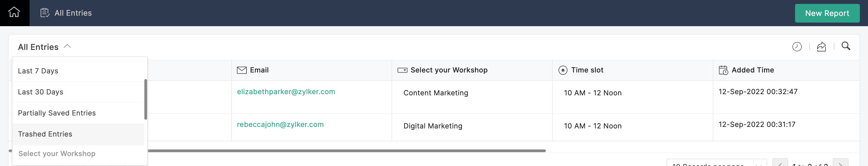The width and height of the screenshot is (868, 166).
Task: Click the Time slot radio icon
Action: click(563, 70)
